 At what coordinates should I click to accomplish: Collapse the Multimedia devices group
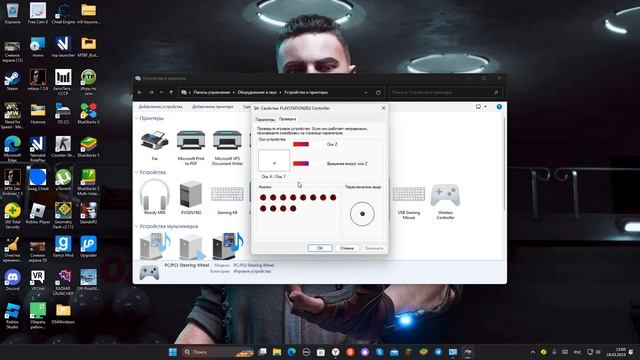[137, 226]
